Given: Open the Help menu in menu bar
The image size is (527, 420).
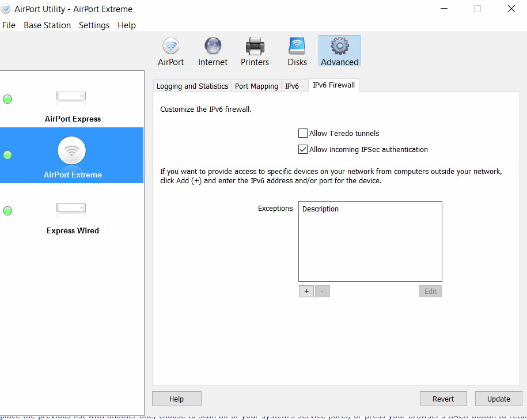Looking at the screenshot, I should 127,25.
